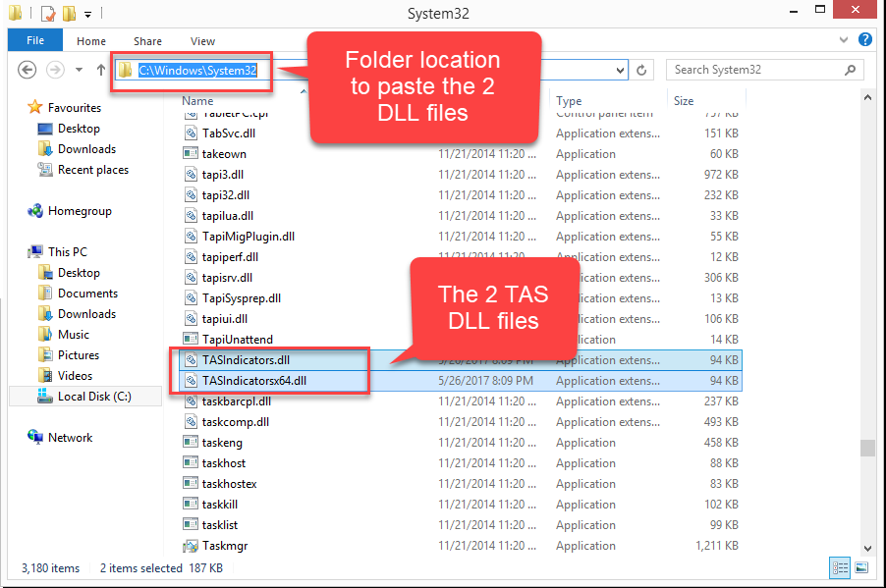This screenshot has width=886, height=588.
Task: Refresh the System32 folder view
Action: [x=641, y=70]
